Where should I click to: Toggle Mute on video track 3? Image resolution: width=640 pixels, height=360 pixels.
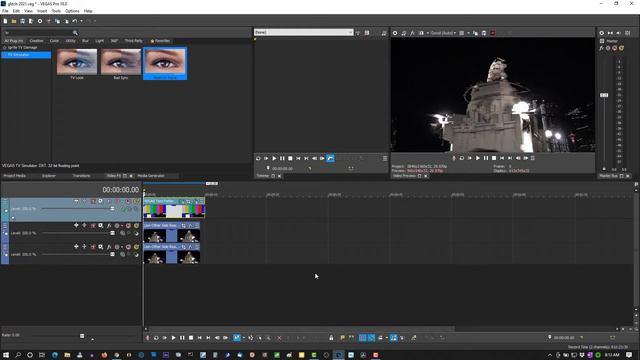[128, 247]
